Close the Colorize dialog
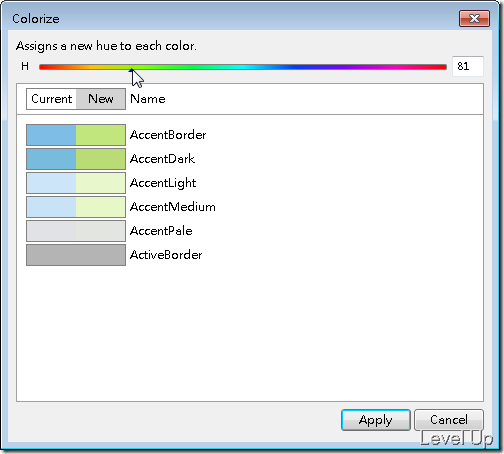This screenshot has width=504, height=454. [x=474, y=18]
